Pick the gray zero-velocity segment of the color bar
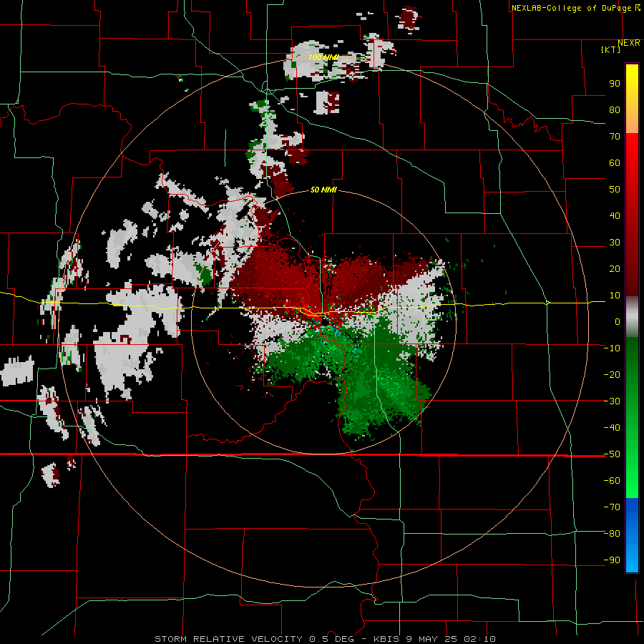 point(632,318)
